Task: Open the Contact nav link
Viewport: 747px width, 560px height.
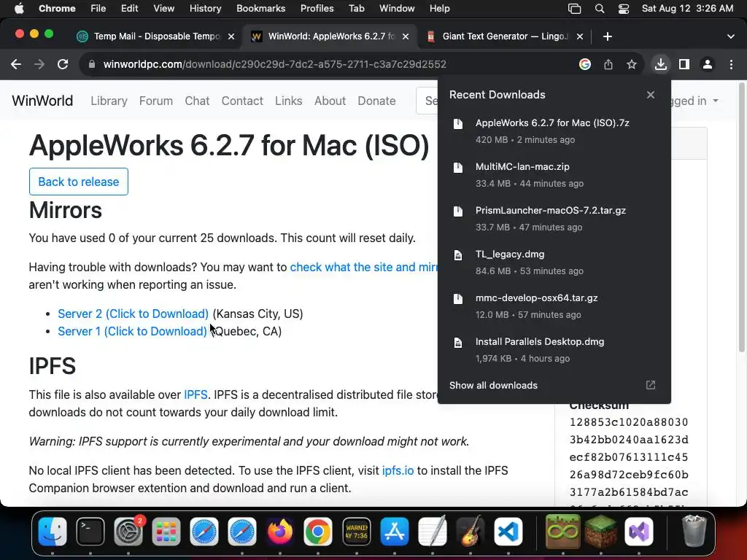Action: coord(242,101)
